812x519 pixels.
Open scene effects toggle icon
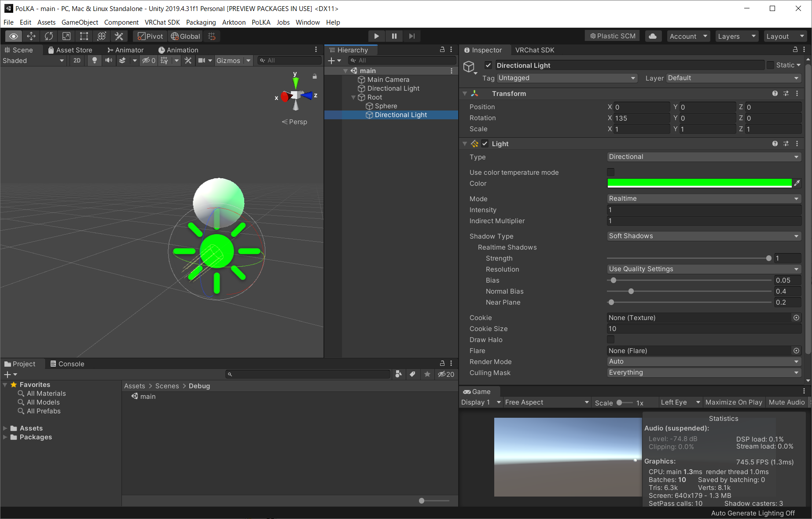122,60
